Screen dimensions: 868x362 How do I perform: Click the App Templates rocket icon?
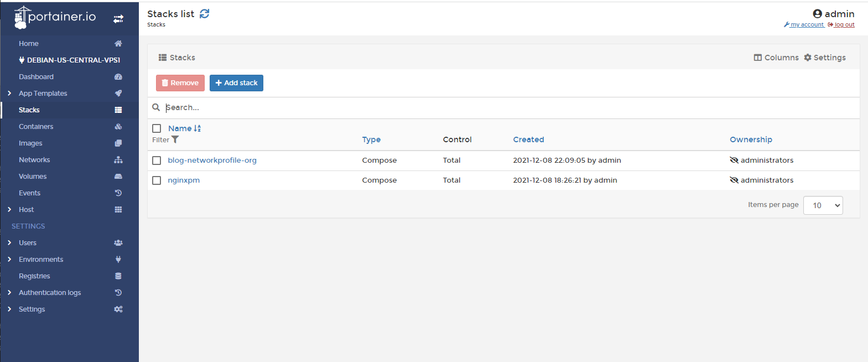click(x=118, y=94)
